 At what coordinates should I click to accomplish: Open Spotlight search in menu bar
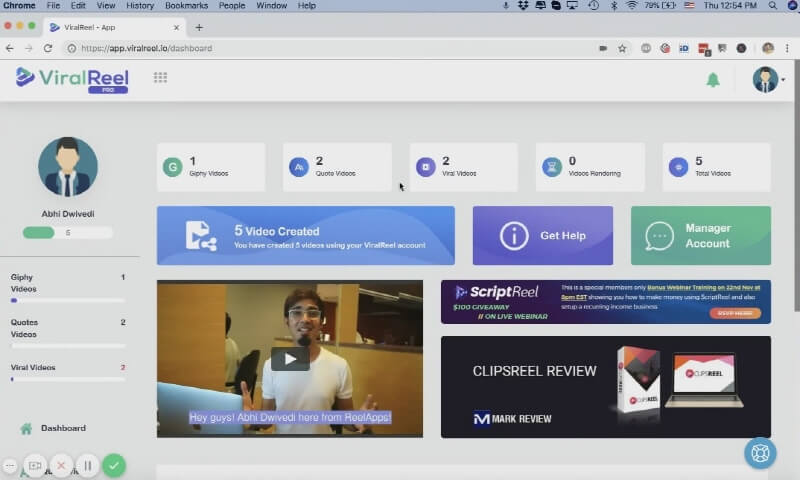click(x=772, y=6)
